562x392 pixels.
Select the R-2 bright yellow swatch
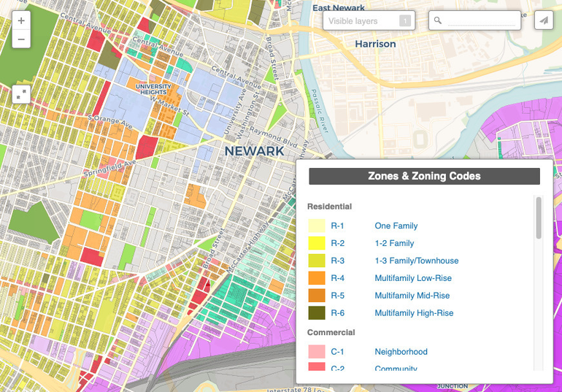tap(317, 244)
